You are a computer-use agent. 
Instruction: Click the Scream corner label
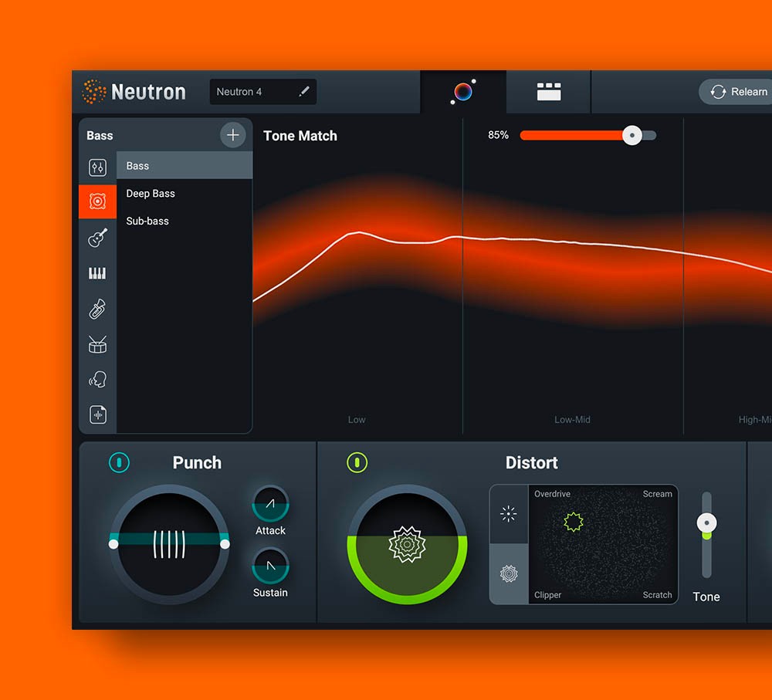(657, 494)
